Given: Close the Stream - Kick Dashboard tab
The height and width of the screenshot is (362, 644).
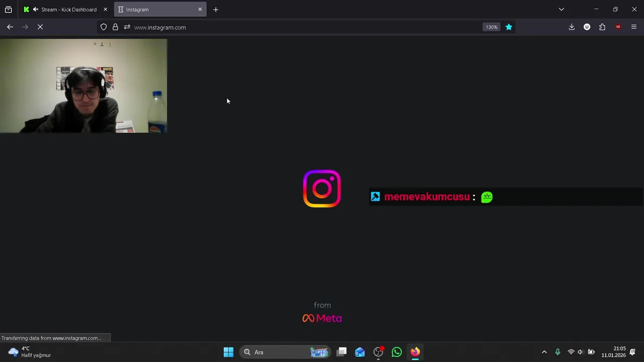Looking at the screenshot, I should coord(105,10).
